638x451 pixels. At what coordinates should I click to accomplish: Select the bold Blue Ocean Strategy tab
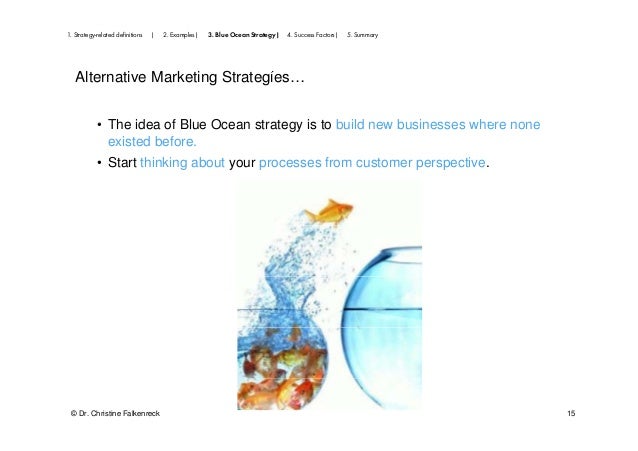(243, 35)
